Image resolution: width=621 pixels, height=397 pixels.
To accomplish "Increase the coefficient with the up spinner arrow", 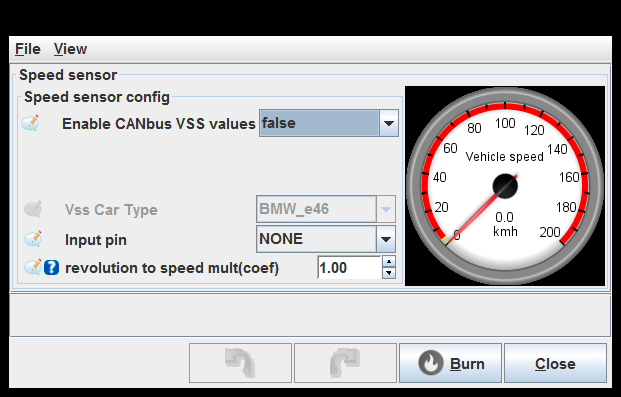I will (389, 261).
